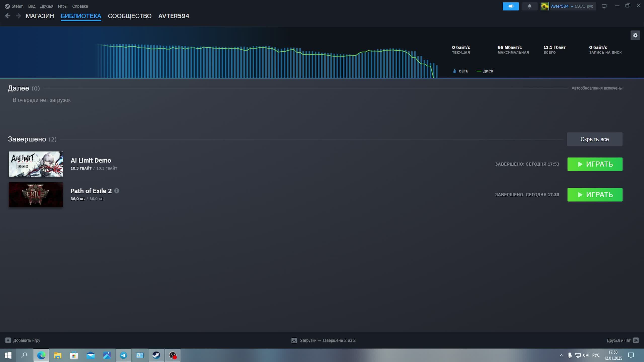Open the AVTER594 profile tab
Screen dimensions: 644x362
coord(174,16)
